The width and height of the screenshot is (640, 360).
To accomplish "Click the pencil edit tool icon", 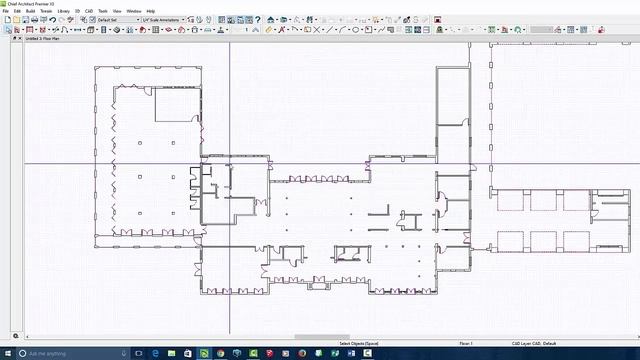I will pos(269,30).
